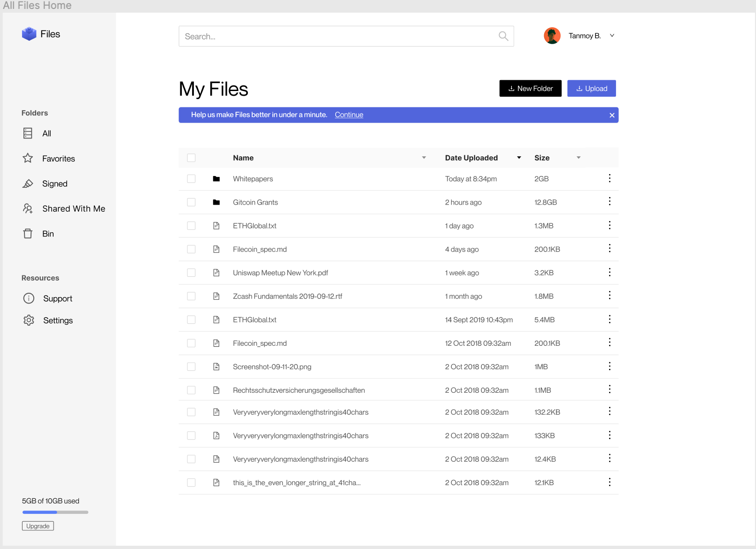Screen dimensions: 756x549
Task: Click the Upload button
Action: (591, 88)
